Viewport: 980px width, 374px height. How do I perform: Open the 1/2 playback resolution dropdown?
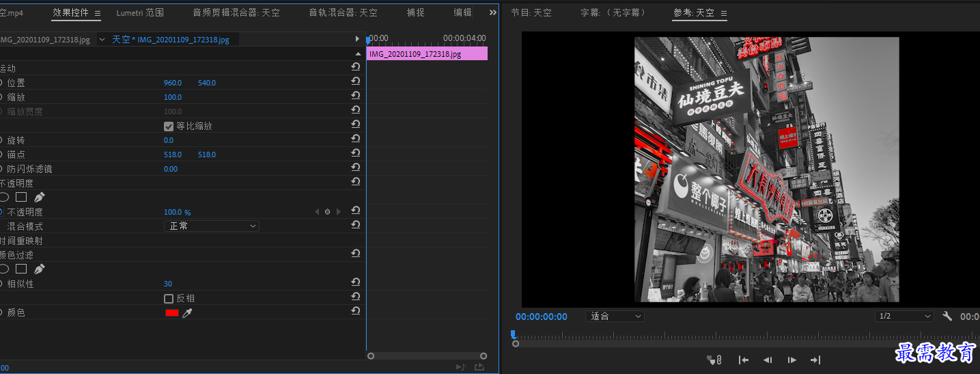click(905, 316)
